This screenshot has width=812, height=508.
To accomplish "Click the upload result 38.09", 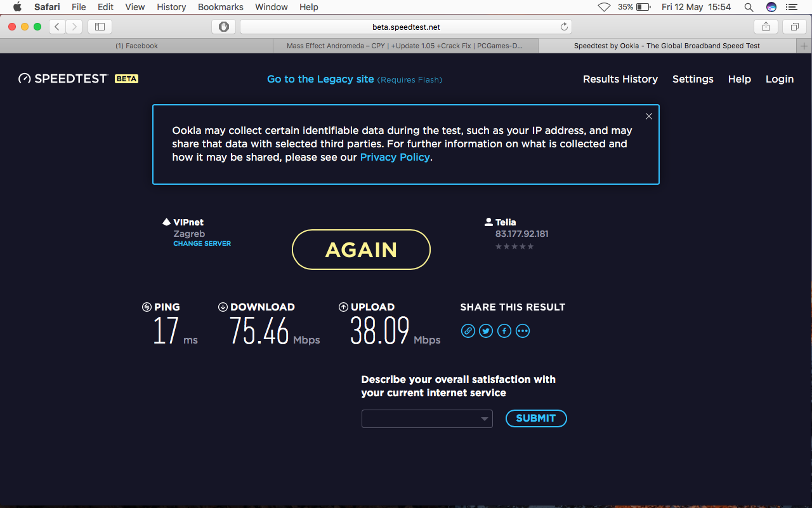I will tap(380, 331).
